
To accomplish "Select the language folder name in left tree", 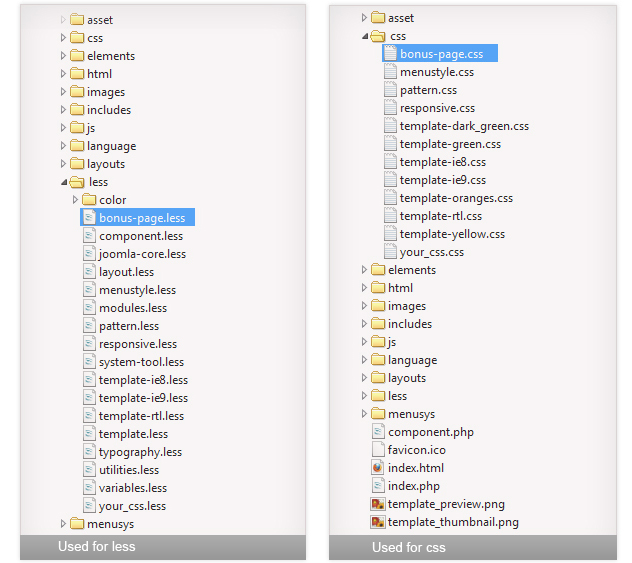I will pos(112,146).
